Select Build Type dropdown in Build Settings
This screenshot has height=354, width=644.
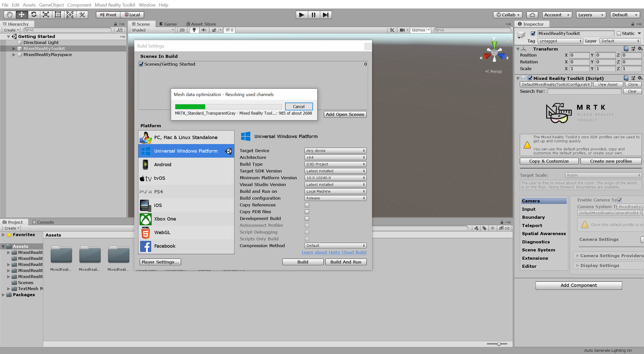(334, 164)
